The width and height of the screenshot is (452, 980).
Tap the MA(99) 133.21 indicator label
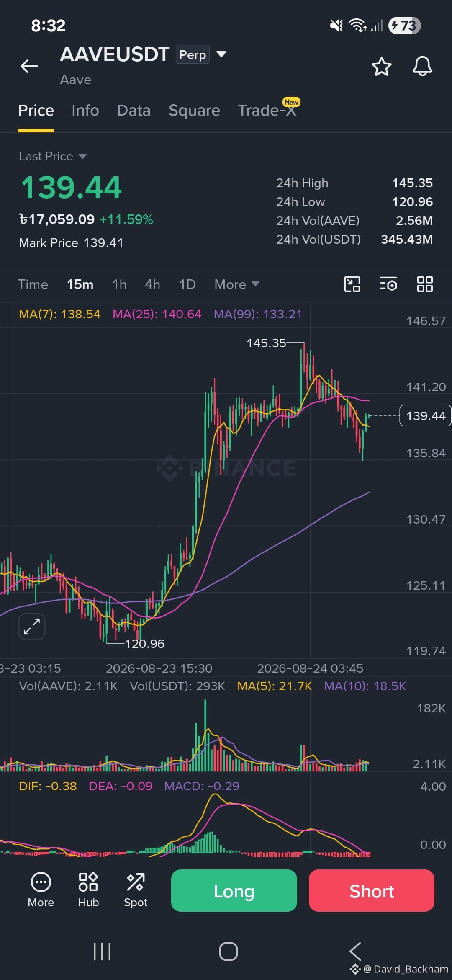click(258, 314)
